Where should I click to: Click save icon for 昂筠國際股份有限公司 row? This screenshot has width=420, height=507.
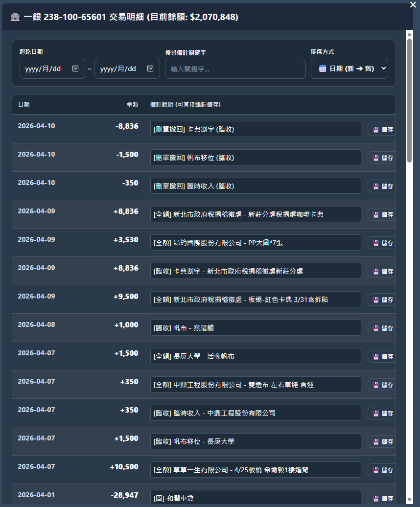tap(376, 243)
